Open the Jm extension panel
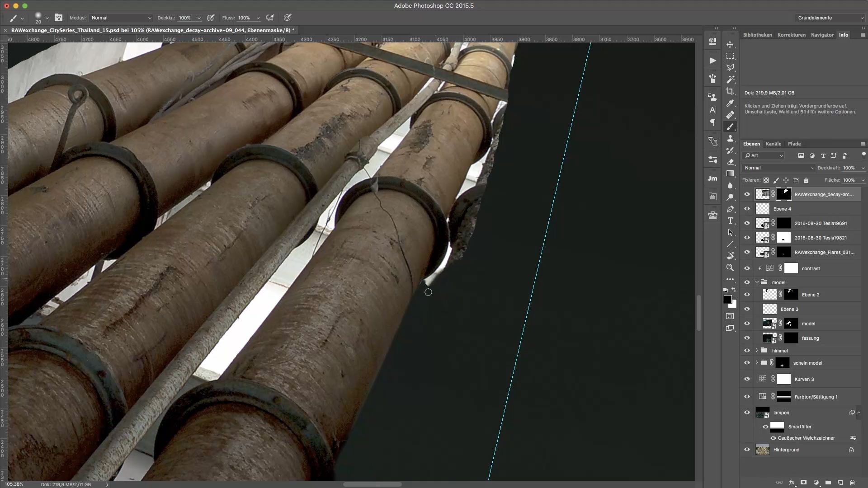This screenshot has height=488, width=868. [x=713, y=178]
